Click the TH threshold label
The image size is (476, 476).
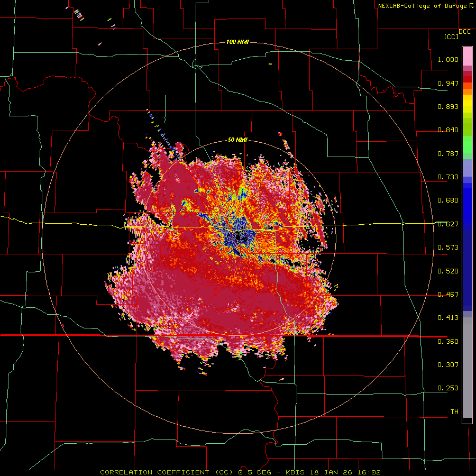(x=454, y=412)
